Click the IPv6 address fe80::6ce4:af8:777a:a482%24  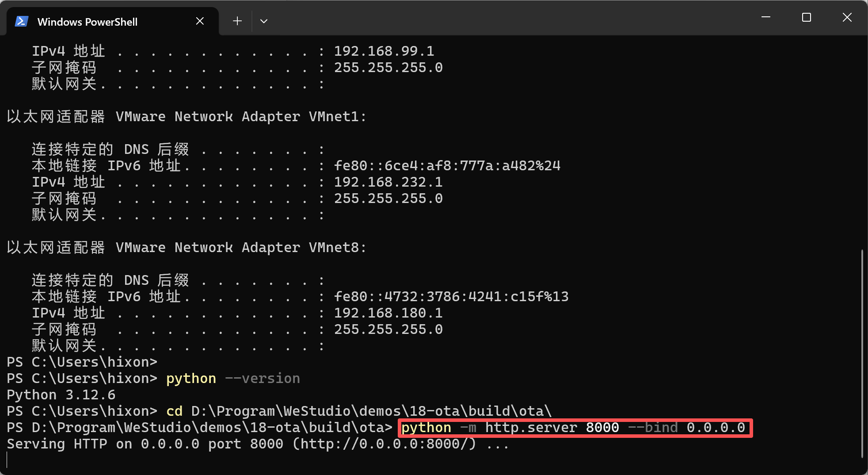click(x=446, y=165)
